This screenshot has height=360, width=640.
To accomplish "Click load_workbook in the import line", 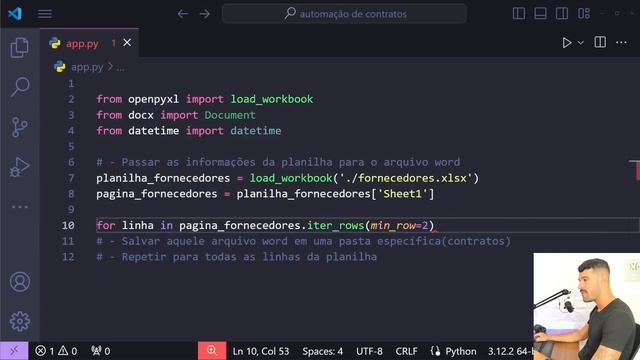I will tap(272, 99).
